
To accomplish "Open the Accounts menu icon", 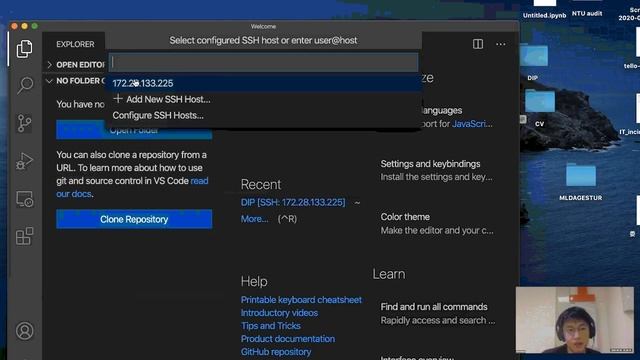I will [24, 331].
